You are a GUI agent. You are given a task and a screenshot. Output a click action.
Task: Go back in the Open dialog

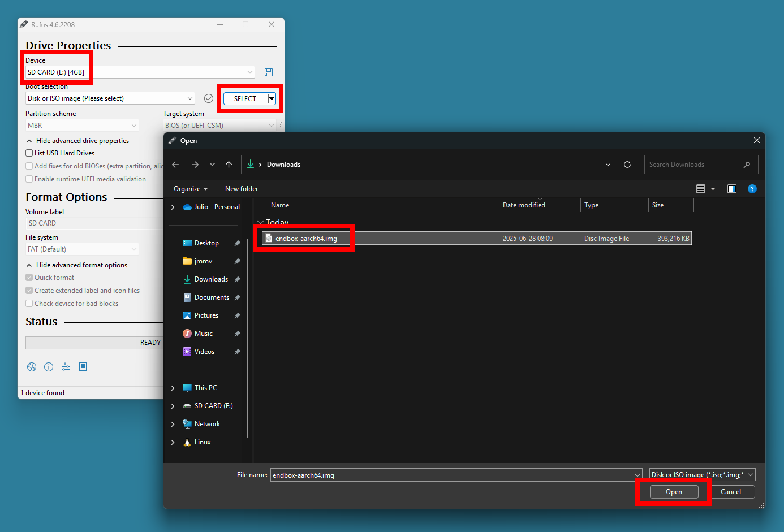click(x=175, y=165)
